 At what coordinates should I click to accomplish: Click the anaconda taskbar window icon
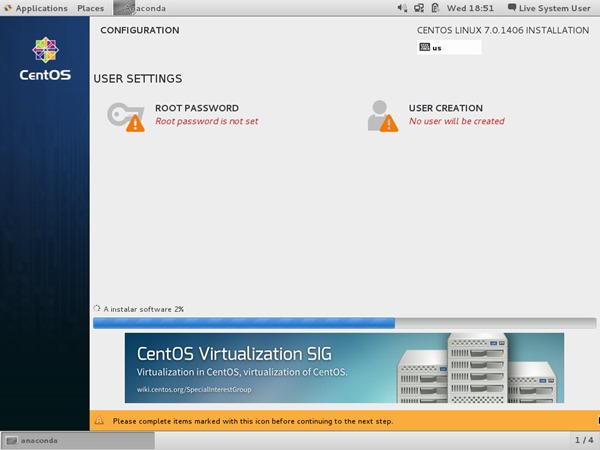pos(12,441)
